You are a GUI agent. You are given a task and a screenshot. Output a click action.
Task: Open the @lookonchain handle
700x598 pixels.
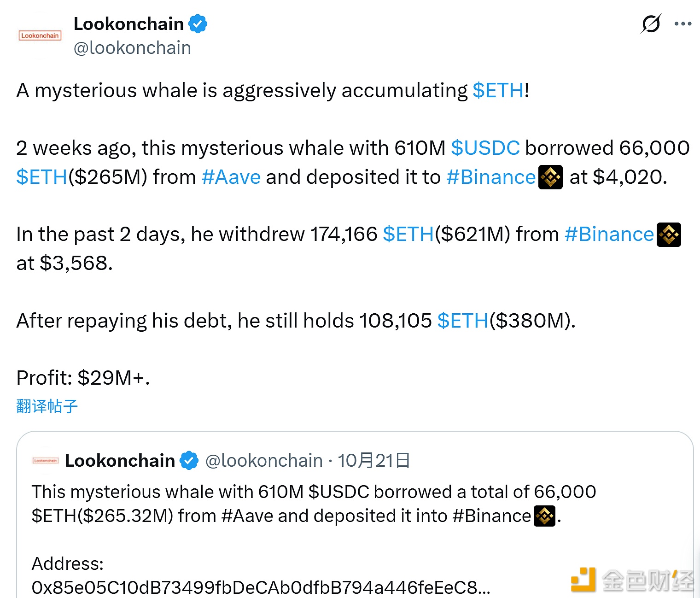click(x=133, y=47)
